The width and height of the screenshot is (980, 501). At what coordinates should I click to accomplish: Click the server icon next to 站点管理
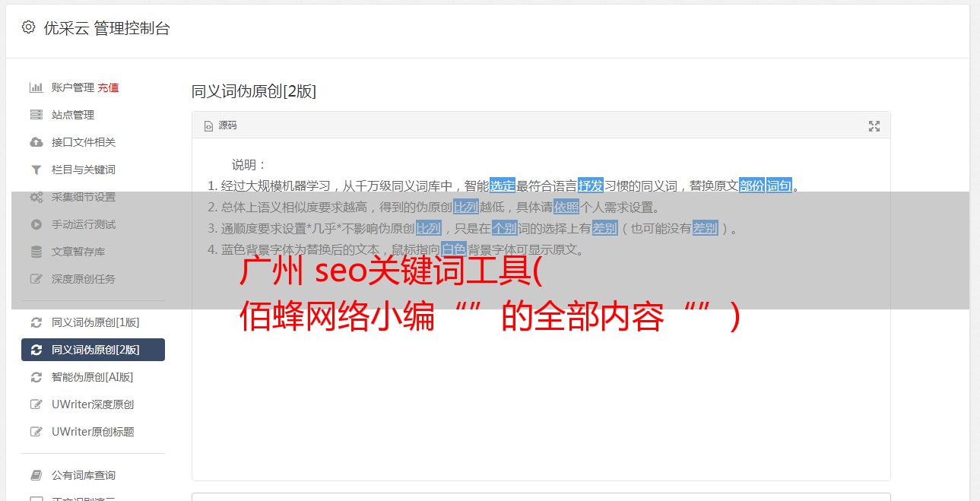click(x=36, y=115)
